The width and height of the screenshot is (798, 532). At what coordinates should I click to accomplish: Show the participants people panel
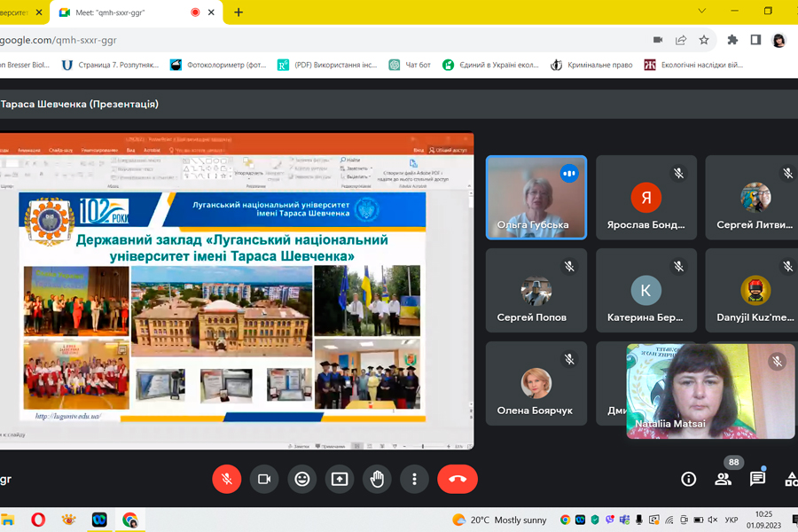click(723, 479)
